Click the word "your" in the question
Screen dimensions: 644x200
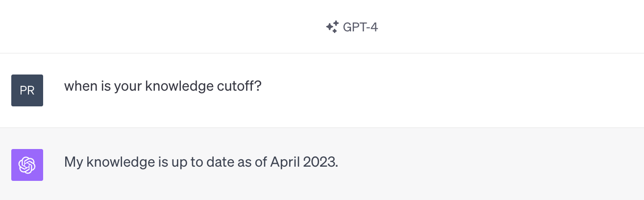(126, 87)
